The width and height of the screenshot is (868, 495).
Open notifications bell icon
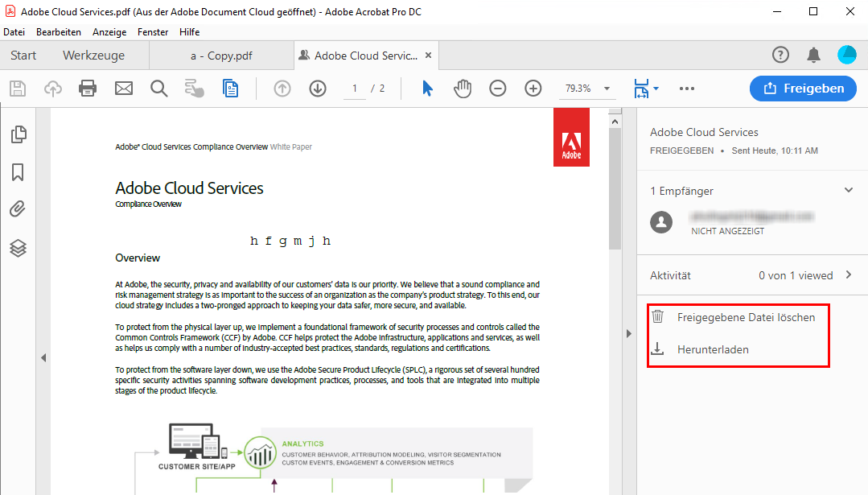[x=814, y=55]
